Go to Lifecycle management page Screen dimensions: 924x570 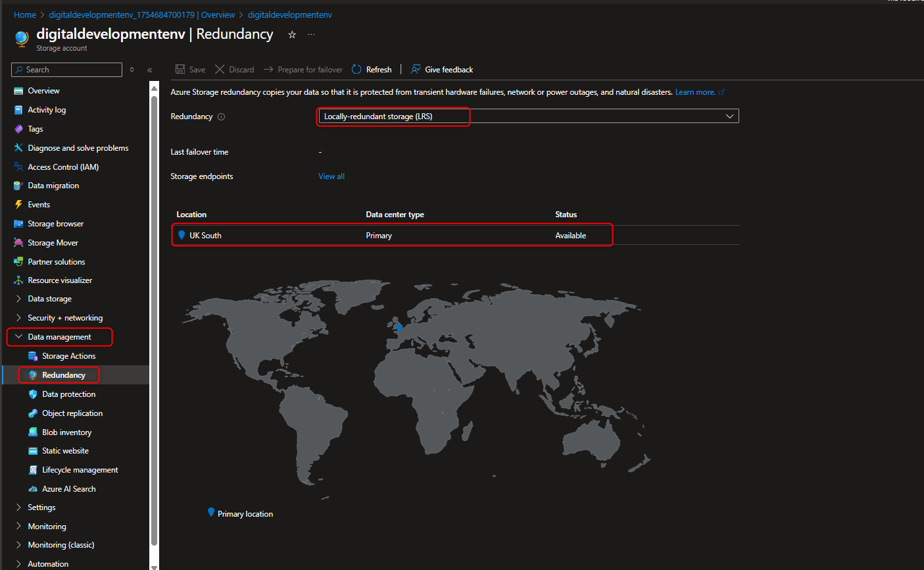pyautogui.click(x=80, y=470)
